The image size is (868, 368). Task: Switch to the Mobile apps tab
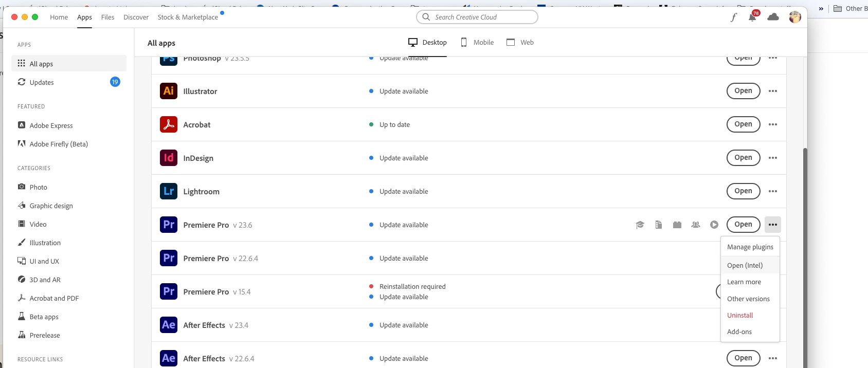tap(477, 43)
